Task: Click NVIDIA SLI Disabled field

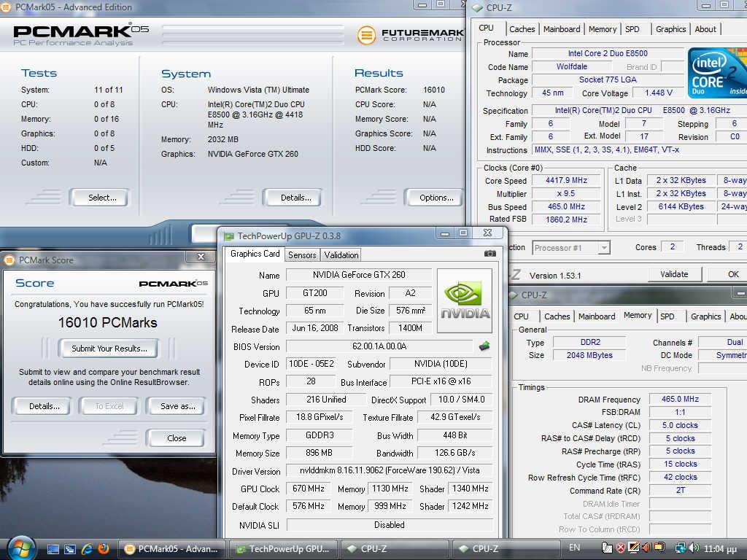Action: [390, 525]
